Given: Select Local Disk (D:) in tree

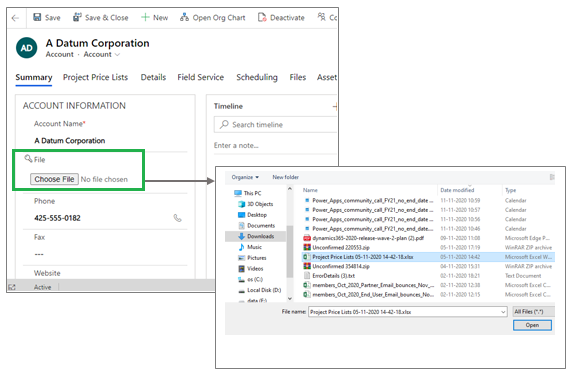Looking at the screenshot, I should [260, 290].
